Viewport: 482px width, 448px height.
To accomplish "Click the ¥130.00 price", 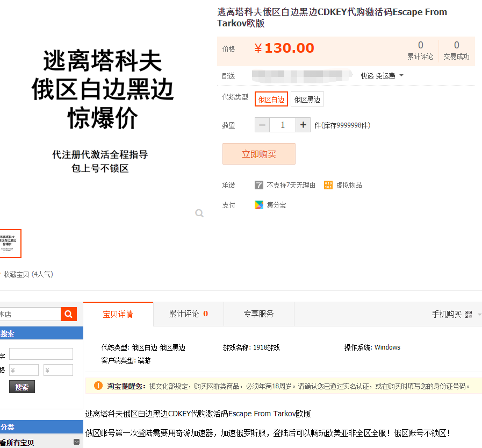I will click(x=284, y=48).
